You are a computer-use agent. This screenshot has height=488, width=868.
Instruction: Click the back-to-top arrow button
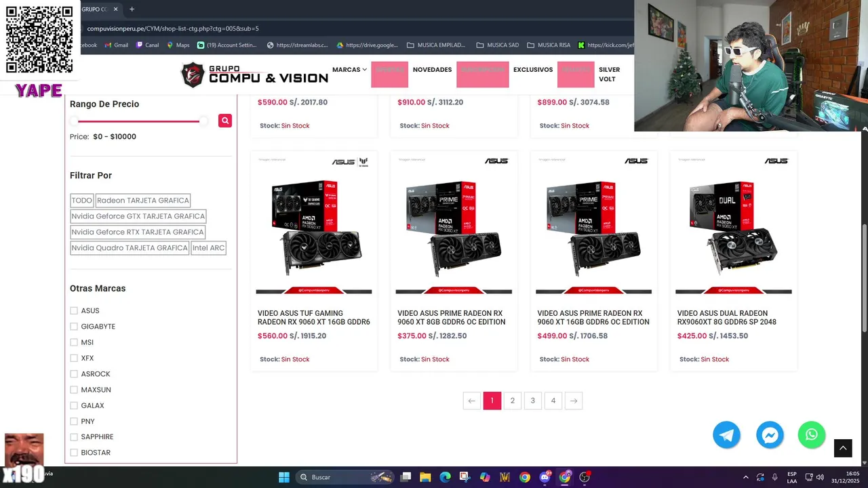click(x=843, y=448)
